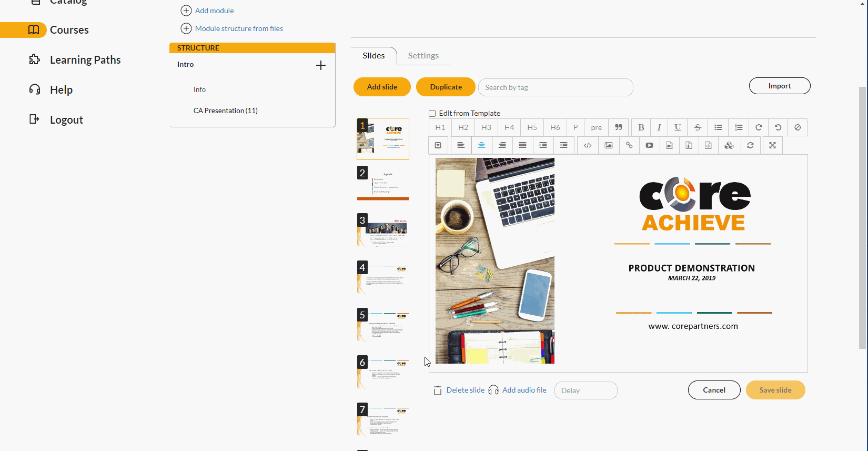Toggle underline formatting

click(x=678, y=127)
